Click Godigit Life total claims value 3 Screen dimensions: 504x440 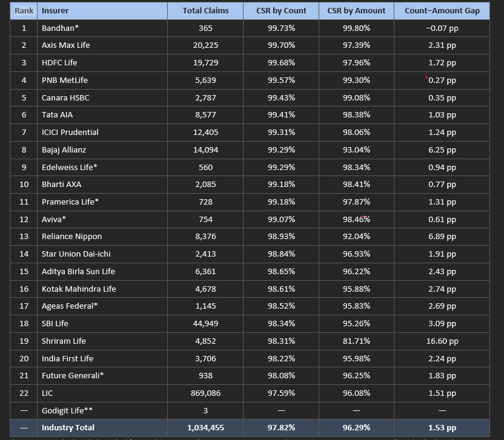click(205, 411)
